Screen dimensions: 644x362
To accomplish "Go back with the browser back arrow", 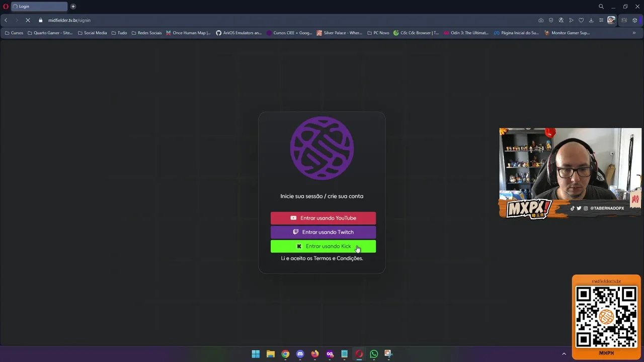I will click(6, 20).
